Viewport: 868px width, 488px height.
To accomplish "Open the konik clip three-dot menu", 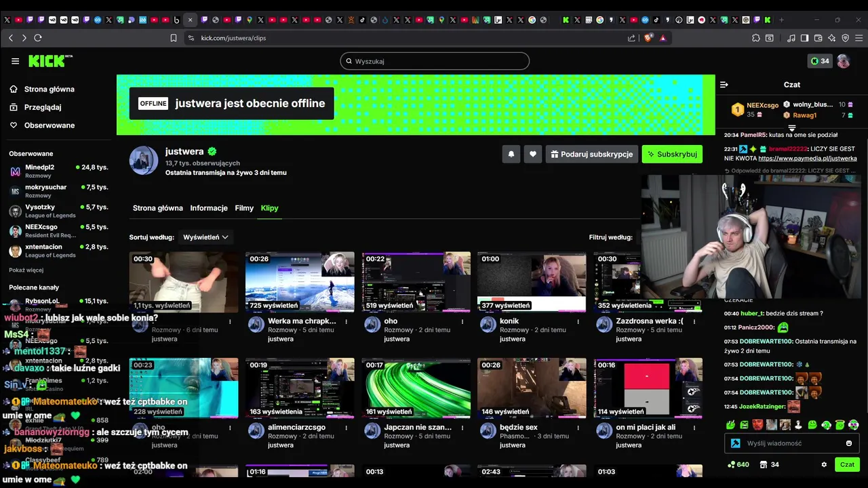I will pyautogui.click(x=578, y=322).
